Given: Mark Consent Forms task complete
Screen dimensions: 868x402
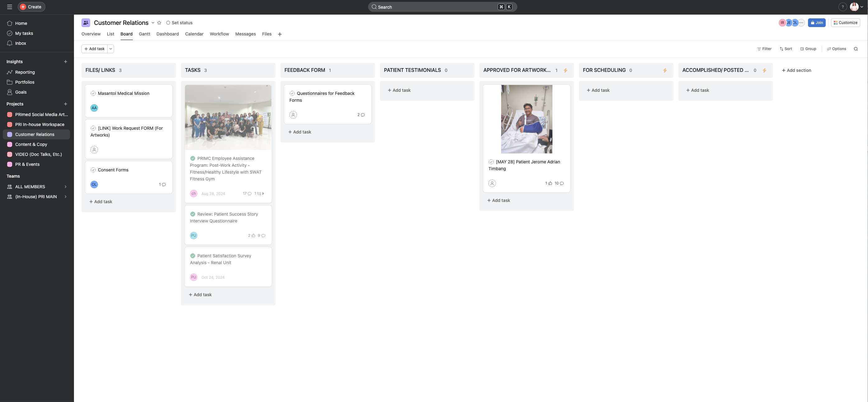Looking at the screenshot, I should pyautogui.click(x=93, y=170).
